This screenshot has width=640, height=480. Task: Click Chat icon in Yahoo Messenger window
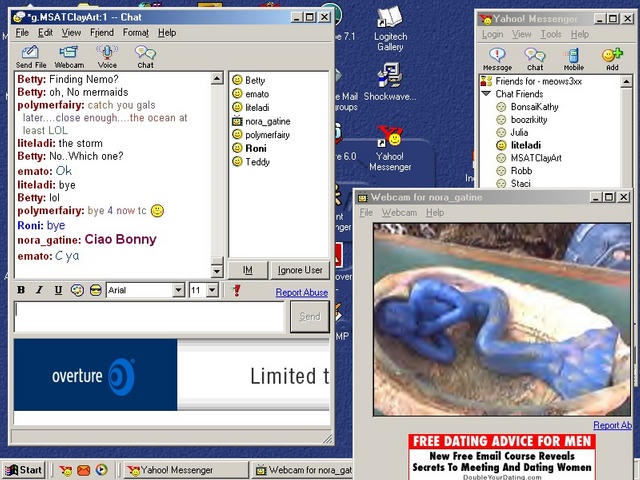click(535, 59)
